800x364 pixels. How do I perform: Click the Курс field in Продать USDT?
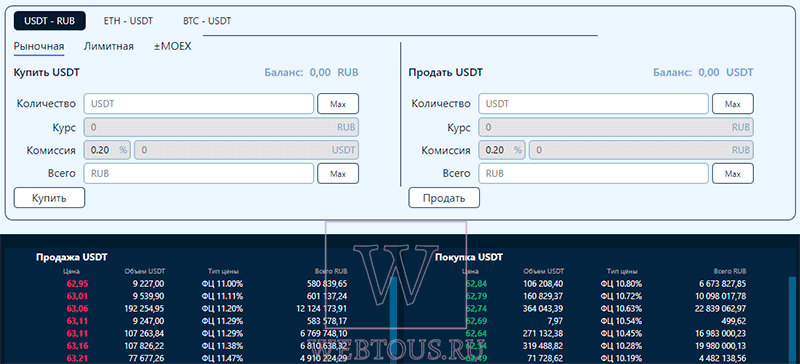click(x=616, y=127)
